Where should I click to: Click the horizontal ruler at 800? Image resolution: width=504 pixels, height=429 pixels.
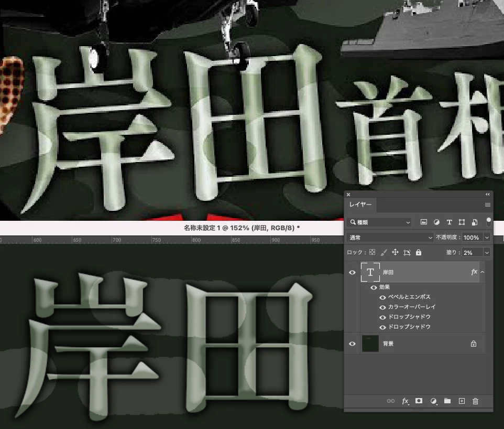[x=196, y=240]
